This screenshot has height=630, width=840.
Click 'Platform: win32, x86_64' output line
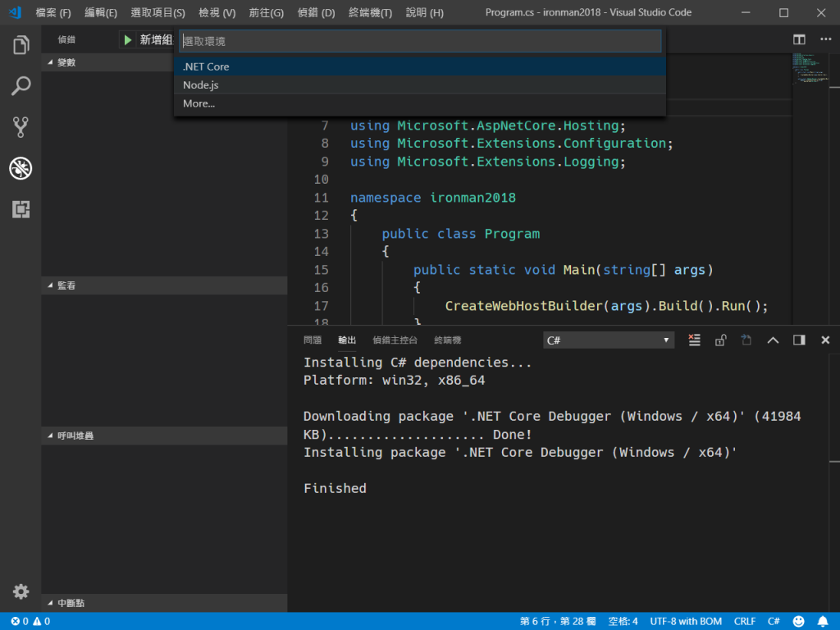394,381
